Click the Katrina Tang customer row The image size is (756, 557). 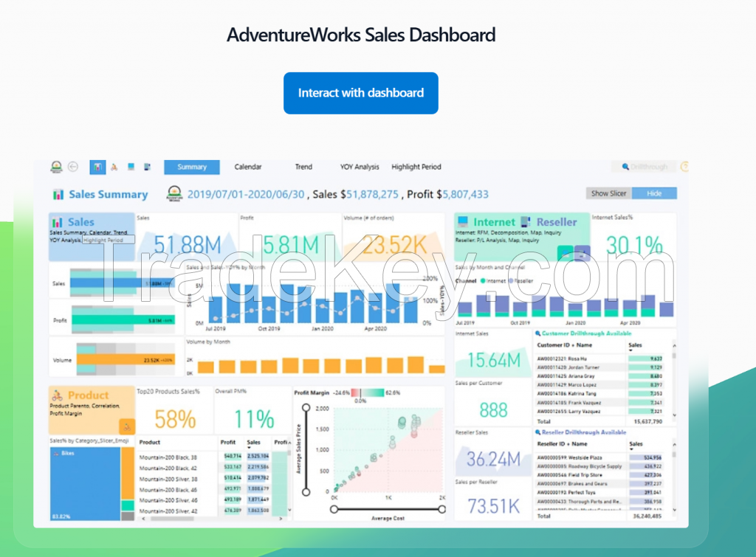coord(599,394)
